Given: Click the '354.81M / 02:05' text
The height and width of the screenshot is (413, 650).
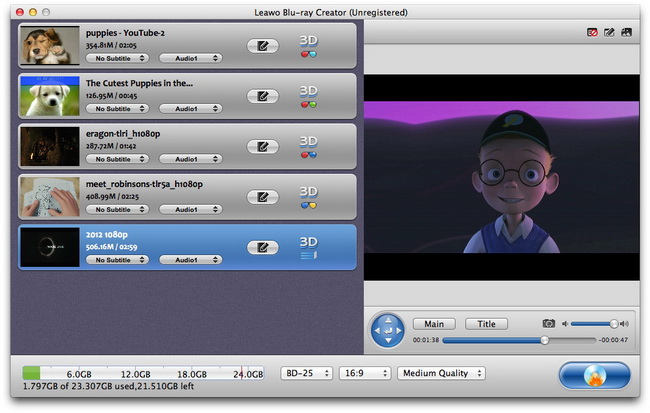Looking at the screenshot, I should point(111,45).
